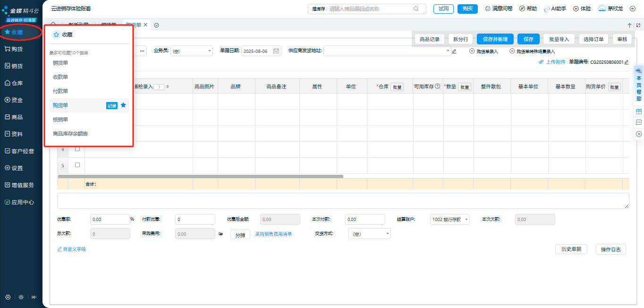Open 仓库 in the left sidebar

pyautogui.click(x=17, y=83)
